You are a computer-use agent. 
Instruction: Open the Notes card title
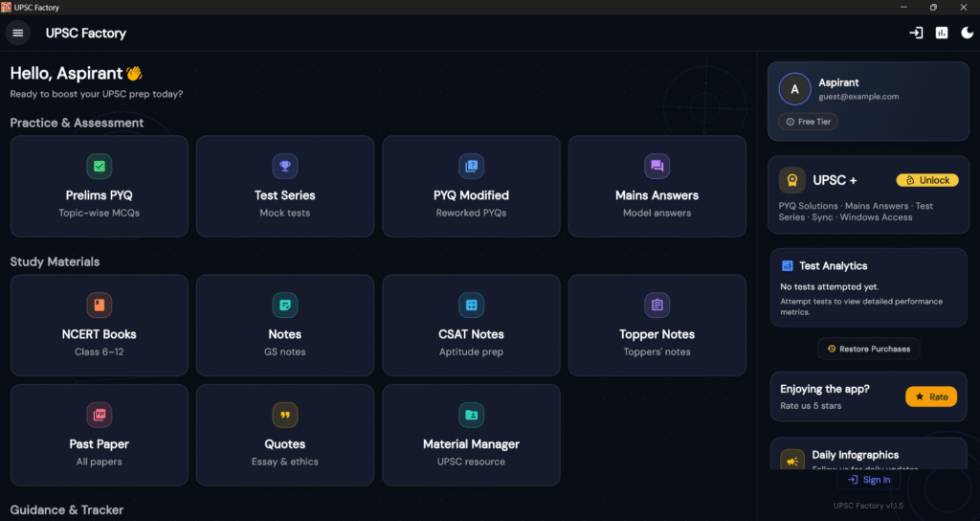point(285,334)
